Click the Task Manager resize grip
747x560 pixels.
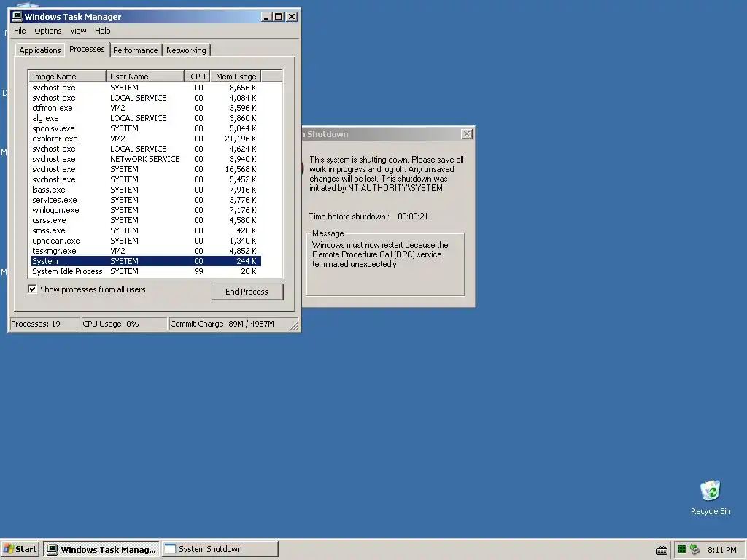tap(295, 325)
